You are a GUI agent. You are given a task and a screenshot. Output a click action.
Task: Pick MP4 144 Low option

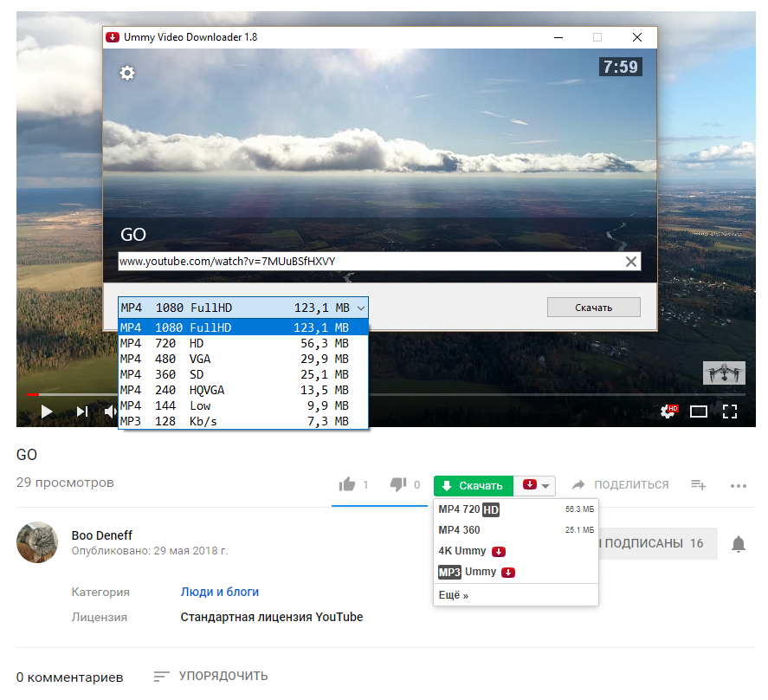point(243,406)
